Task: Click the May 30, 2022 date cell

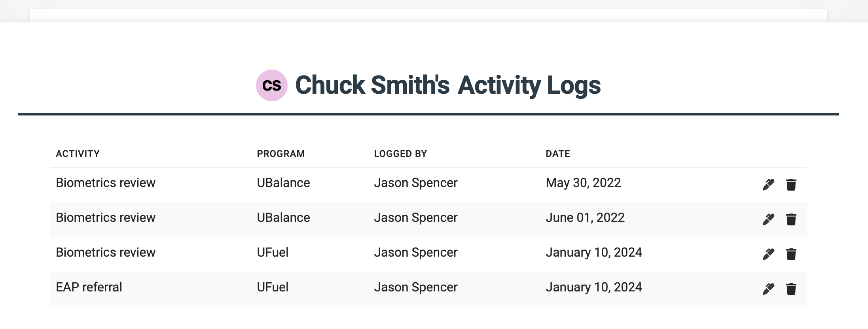Action: pyautogui.click(x=583, y=183)
